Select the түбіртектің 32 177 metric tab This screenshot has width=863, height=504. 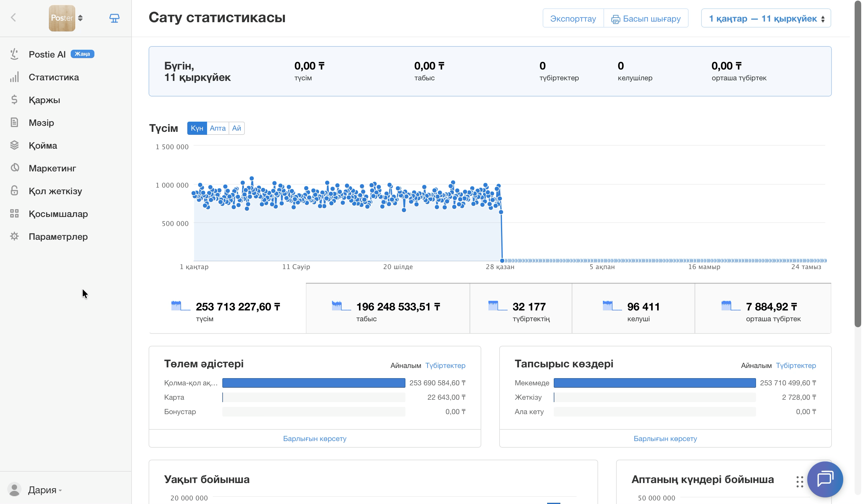[521, 309]
